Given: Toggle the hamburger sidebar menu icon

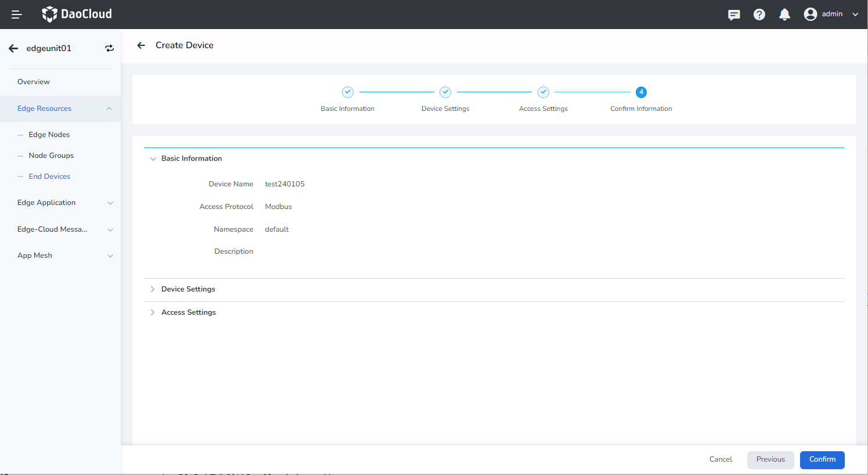Looking at the screenshot, I should (16, 15).
